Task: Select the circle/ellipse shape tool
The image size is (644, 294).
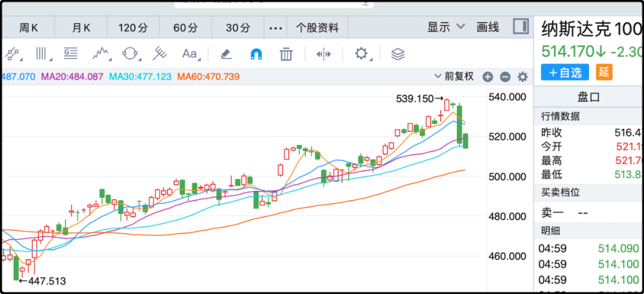Action: (130, 54)
